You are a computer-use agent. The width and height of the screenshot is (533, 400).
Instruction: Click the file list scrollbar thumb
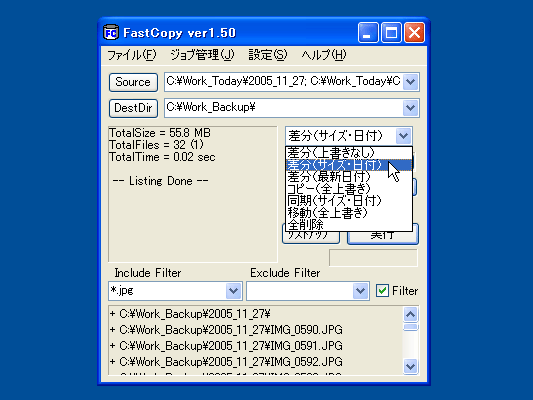(x=411, y=327)
